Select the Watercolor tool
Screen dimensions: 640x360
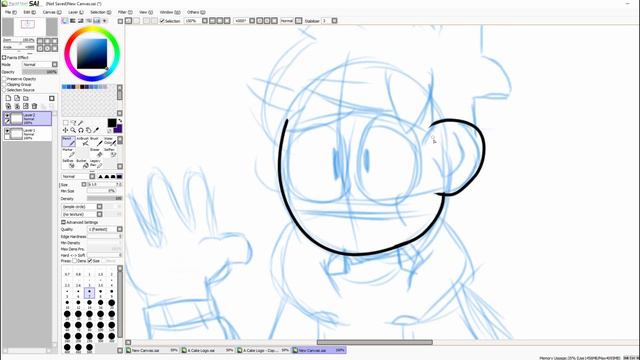(109, 141)
